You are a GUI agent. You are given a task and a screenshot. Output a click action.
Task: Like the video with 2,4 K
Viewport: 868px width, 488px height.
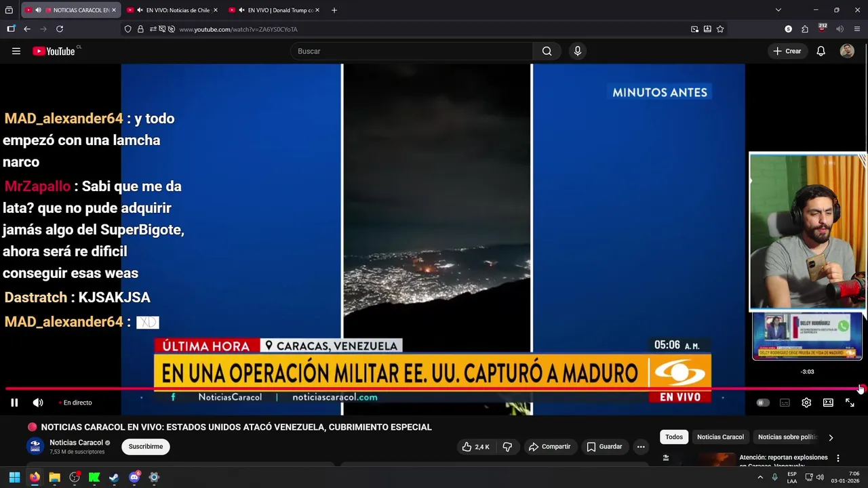[x=475, y=447]
